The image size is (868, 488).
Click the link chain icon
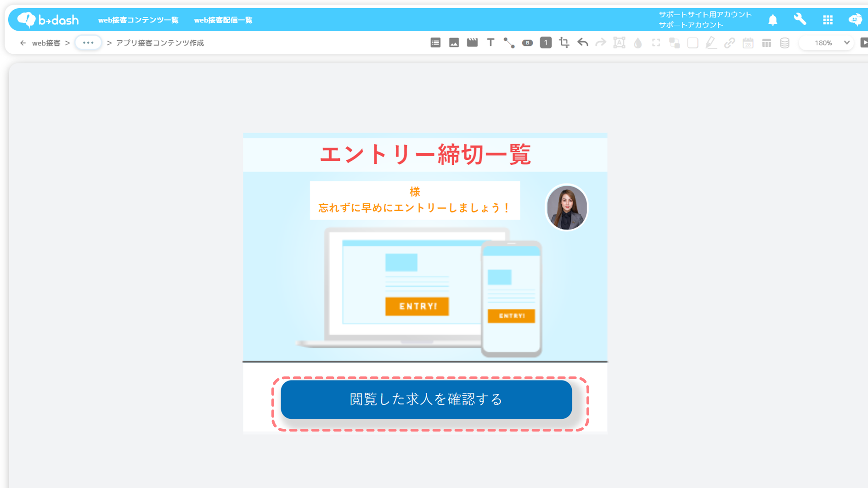click(x=729, y=43)
